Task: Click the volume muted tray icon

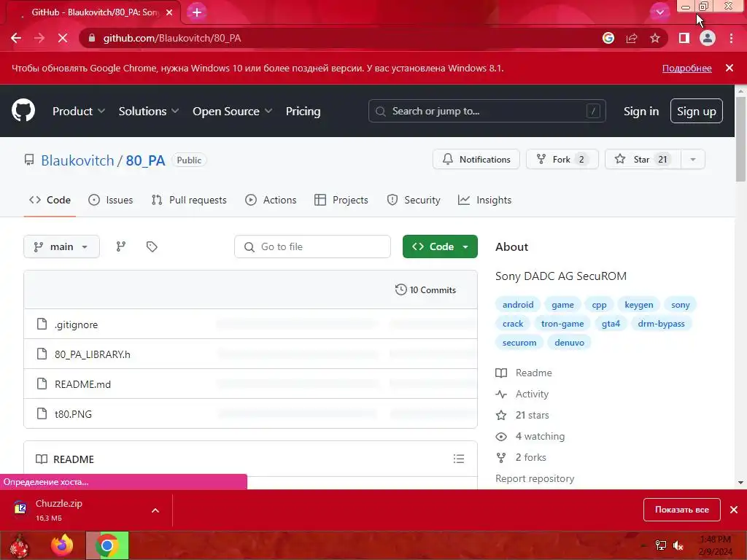Action: click(x=678, y=545)
